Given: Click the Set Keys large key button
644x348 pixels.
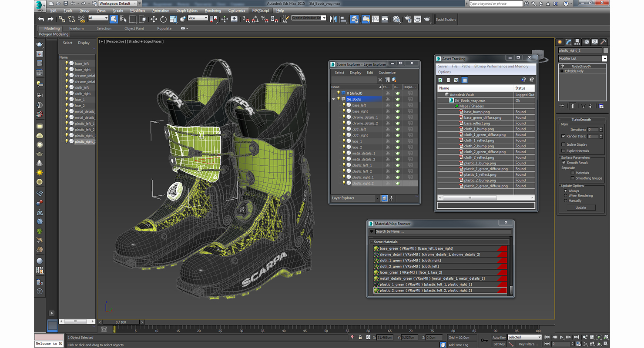Looking at the screenshot, I should pos(484,341).
